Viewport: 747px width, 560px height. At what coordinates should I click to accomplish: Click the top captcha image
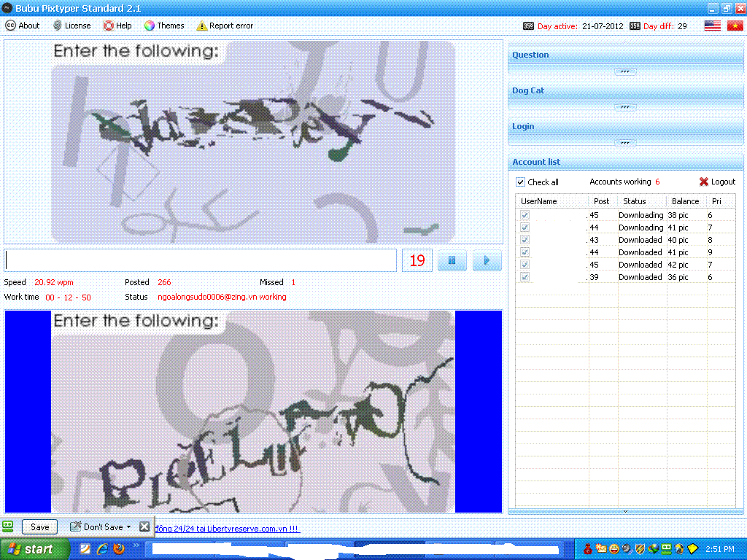point(253,142)
